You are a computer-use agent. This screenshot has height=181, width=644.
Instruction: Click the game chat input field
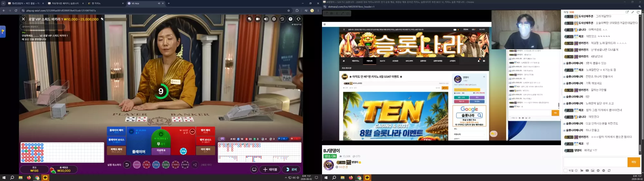click(x=43, y=27)
